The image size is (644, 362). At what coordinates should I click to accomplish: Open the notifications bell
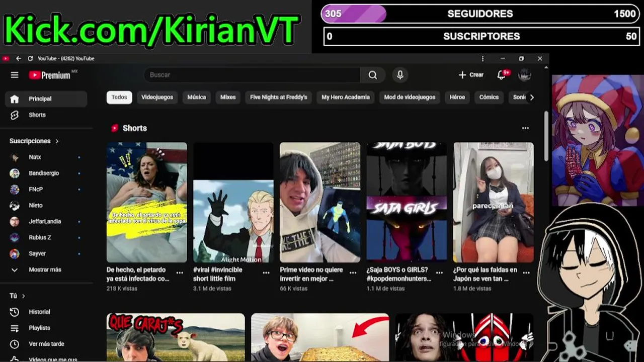(x=502, y=75)
